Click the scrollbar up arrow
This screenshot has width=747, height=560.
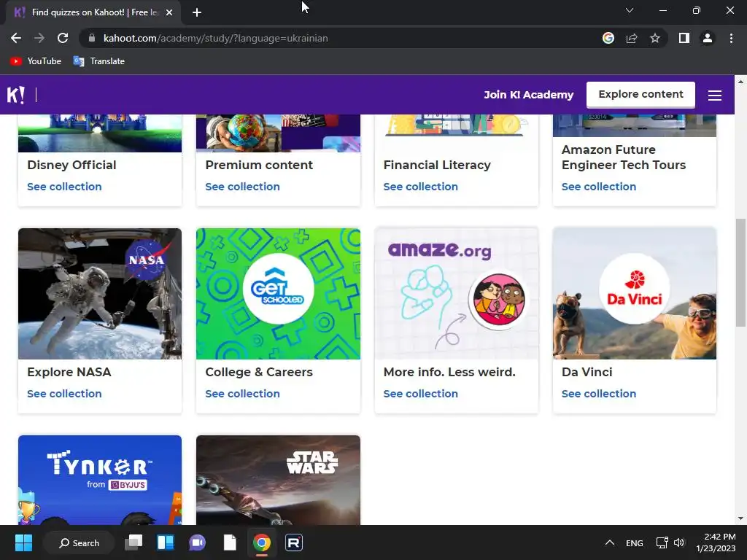click(740, 82)
